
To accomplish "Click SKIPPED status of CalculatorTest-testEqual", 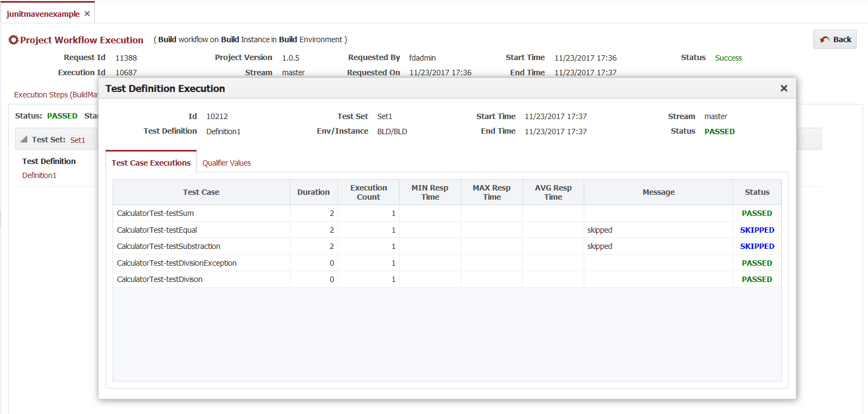I will [757, 230].
